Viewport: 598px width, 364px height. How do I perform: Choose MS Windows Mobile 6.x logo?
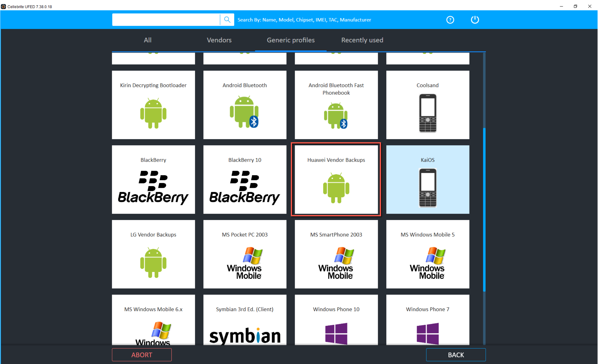tap(153, 333)
